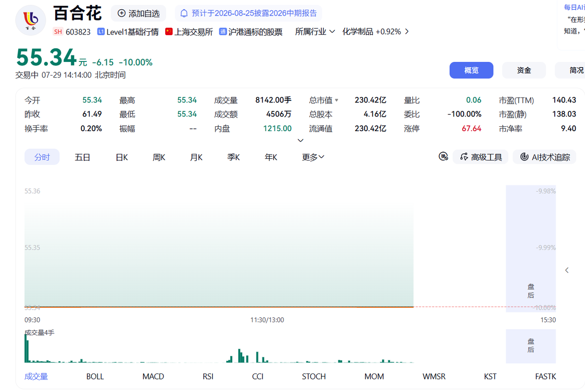
Task: Expand more quote data chevron below 内盘
Action: click(300, 140)
